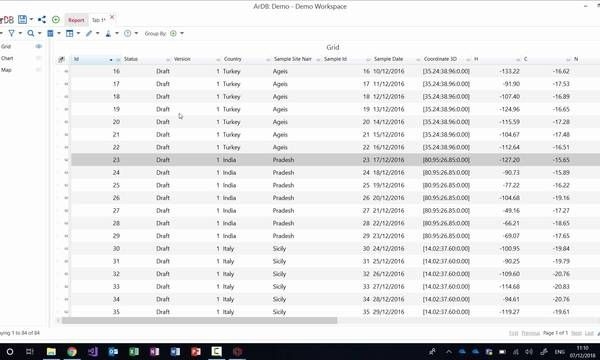Open the dropdown beside blue grid icon
Viewport: 600px width, 360px height.
point(59,33)
